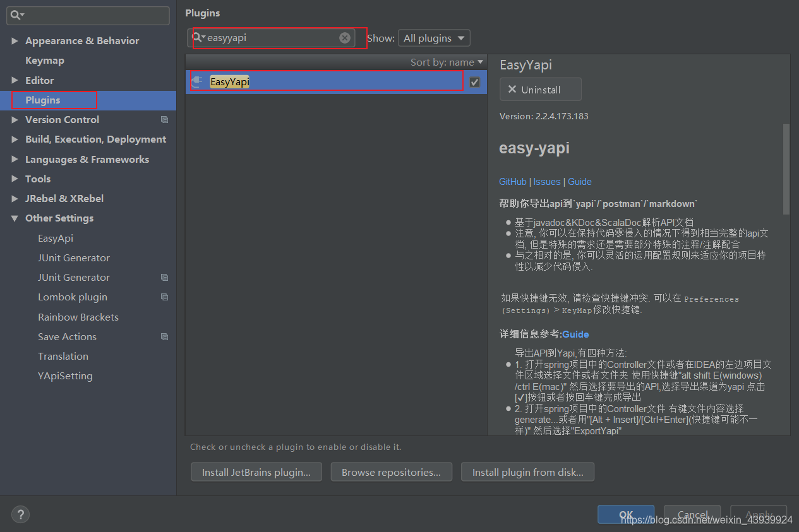Clear the easyyapi search text
Screen dimensions: 799x532
(x=345, y=38)
